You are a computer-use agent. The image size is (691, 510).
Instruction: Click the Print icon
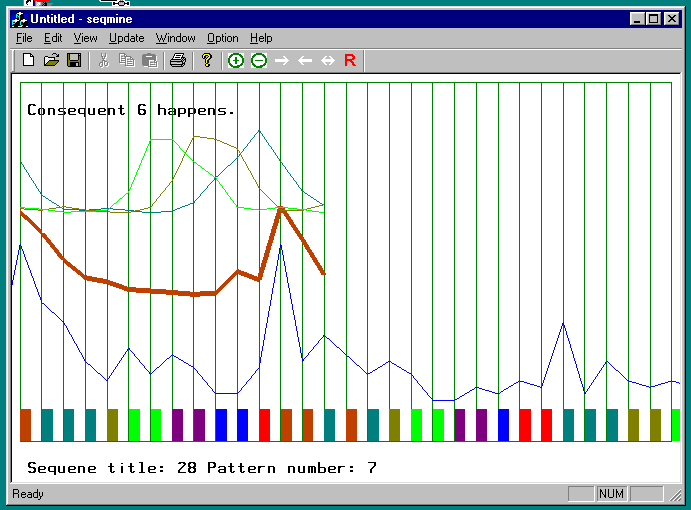click(x=178, y=60)
